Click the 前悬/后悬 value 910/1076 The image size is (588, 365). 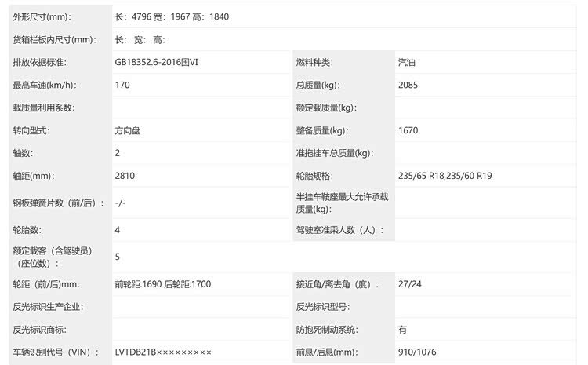(416, 352)
